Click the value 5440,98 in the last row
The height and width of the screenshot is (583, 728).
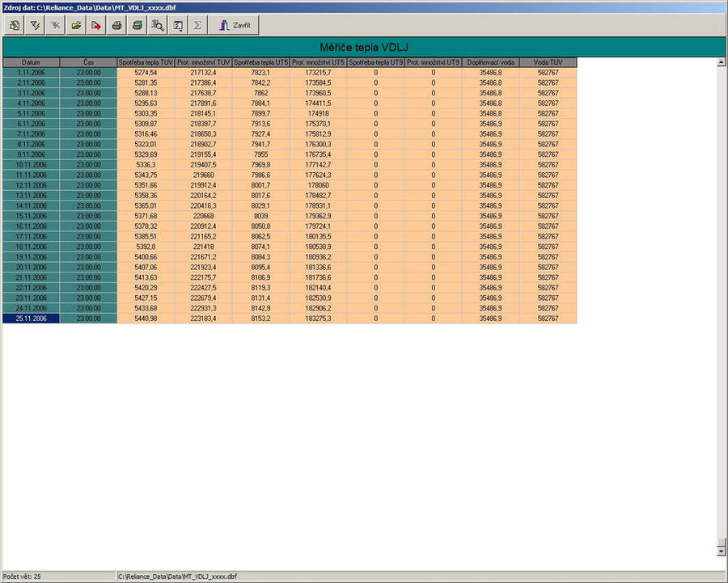(x=146, y=319)
